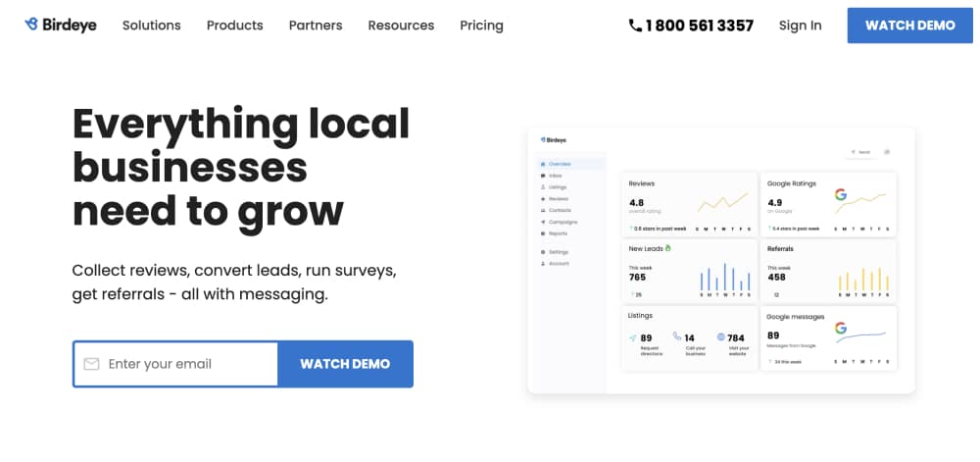This screenshot has height=462, width=980.
Task: Click the phone handset icon beside 1 800 number
Action: pyautogui.click(x=635, y=26)
